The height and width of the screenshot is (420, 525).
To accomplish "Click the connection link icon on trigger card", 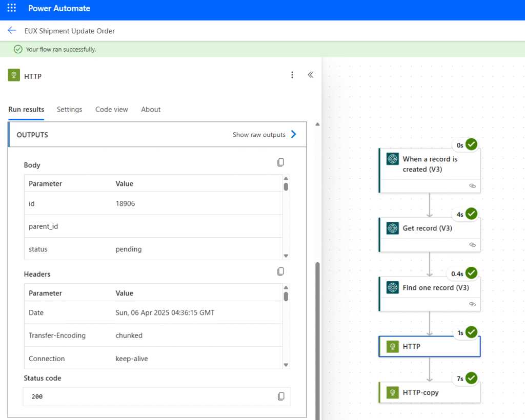I will 472,186.
